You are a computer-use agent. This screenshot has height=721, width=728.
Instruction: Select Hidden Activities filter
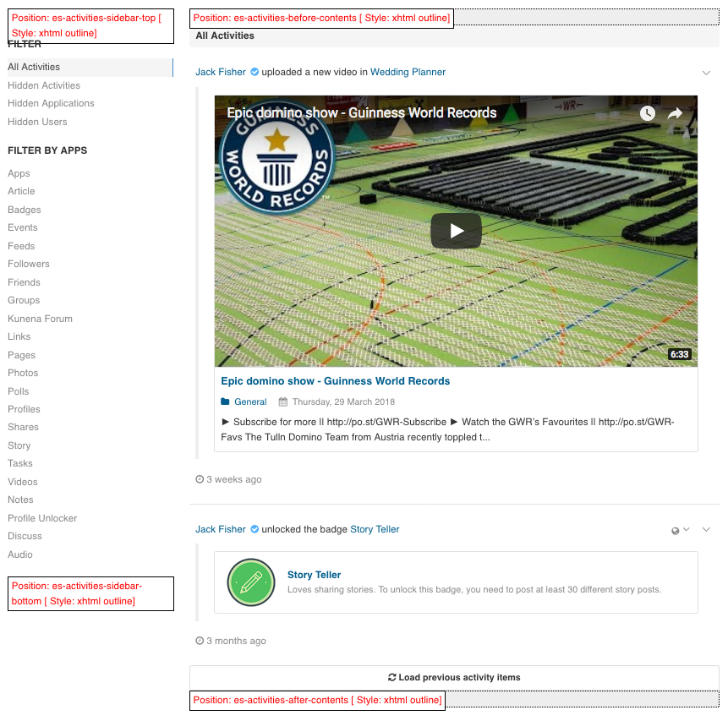44,85
